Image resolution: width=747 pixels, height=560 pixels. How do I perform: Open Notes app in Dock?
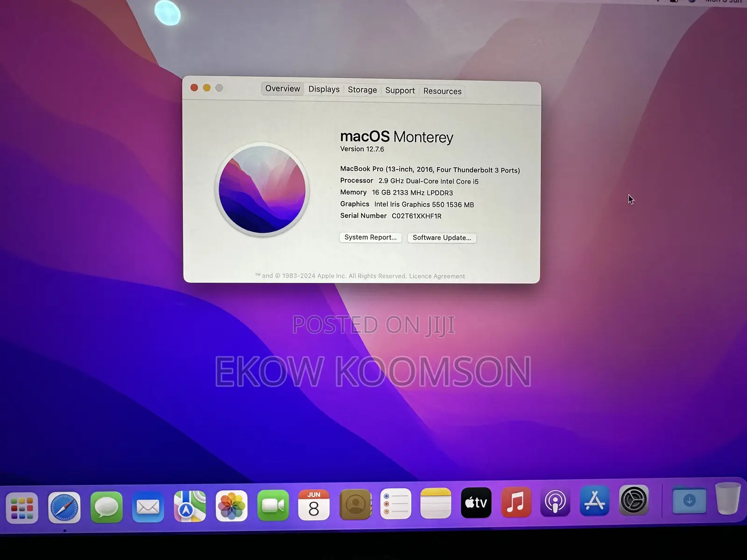pyautogui.click(x=436, y=504)
